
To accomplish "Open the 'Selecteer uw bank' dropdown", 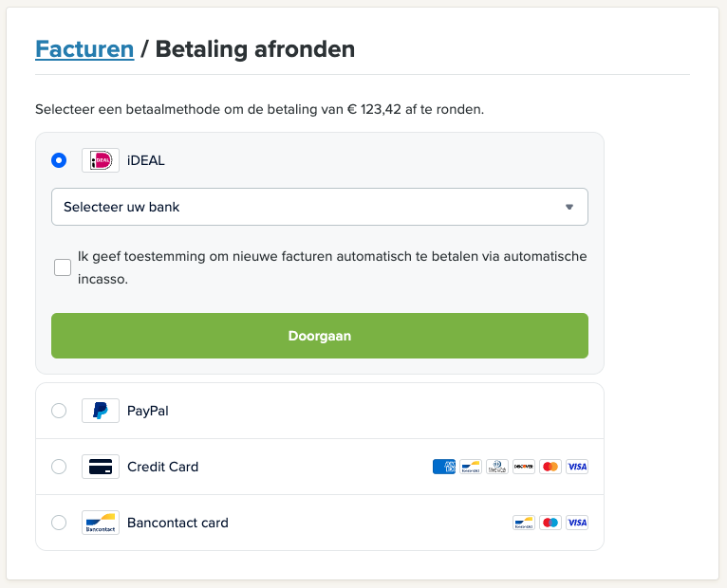I will pos(320,207).
